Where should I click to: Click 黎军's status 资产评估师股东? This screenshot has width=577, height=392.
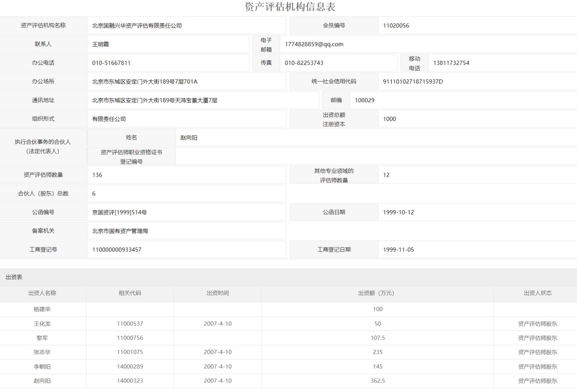(x=538, y=338)
